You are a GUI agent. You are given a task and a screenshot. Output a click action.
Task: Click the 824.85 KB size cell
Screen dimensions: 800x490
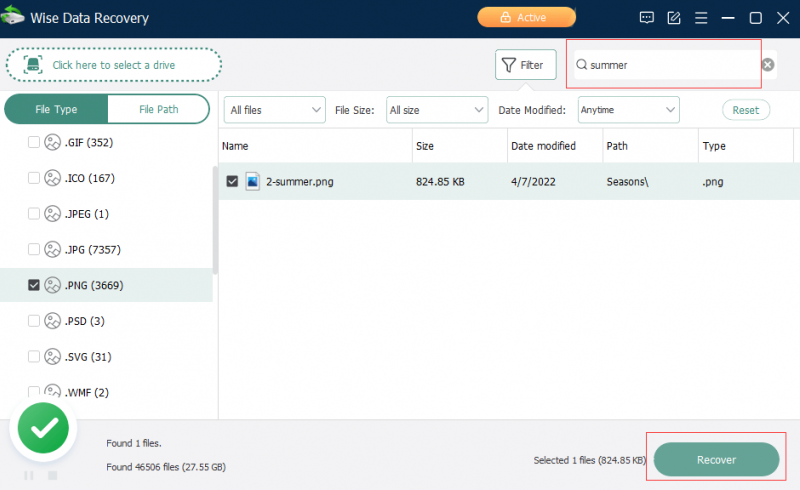[440, 182]
